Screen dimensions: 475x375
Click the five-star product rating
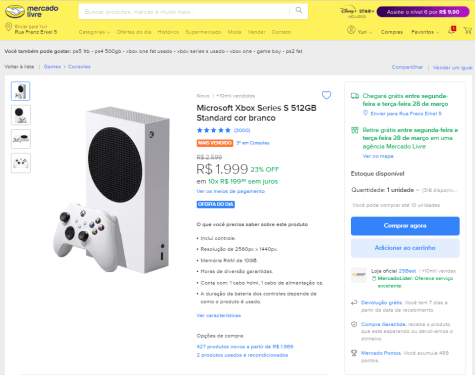214,130
